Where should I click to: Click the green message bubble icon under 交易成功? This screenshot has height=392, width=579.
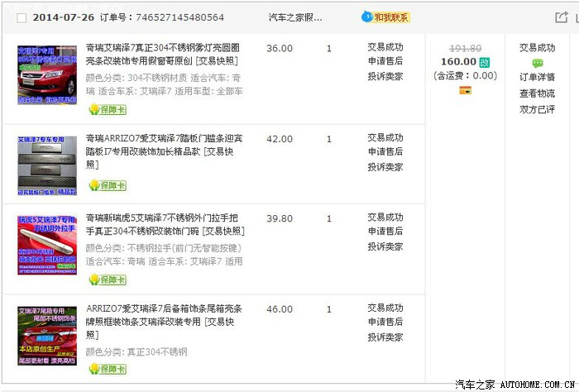click(x=538, y=63)
